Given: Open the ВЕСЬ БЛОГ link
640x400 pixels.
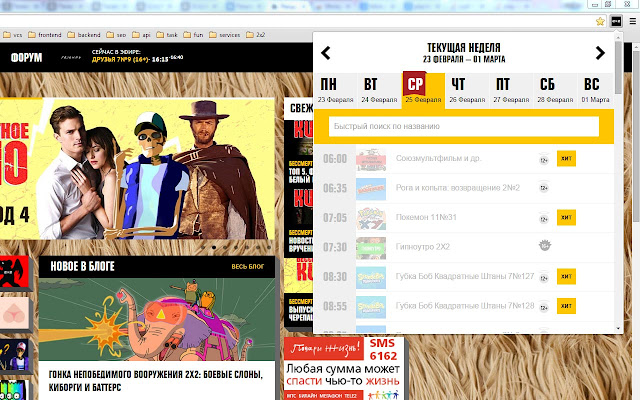Looking at the screenshot, I should click(247, 267).
